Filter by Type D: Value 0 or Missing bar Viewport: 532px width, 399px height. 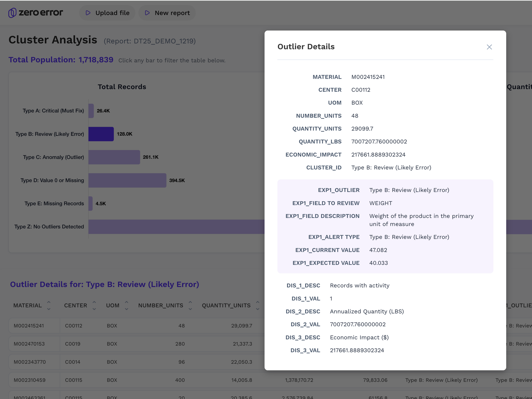point(127,180)
